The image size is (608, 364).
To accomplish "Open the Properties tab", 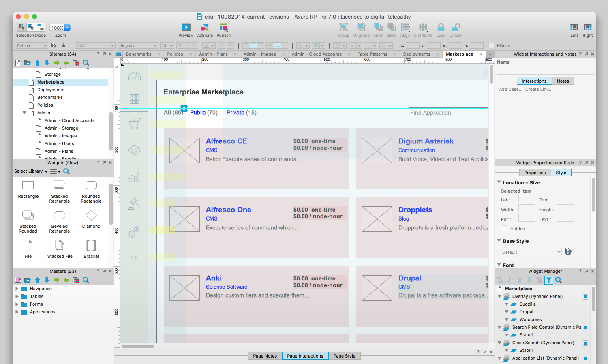I will 535,173.
